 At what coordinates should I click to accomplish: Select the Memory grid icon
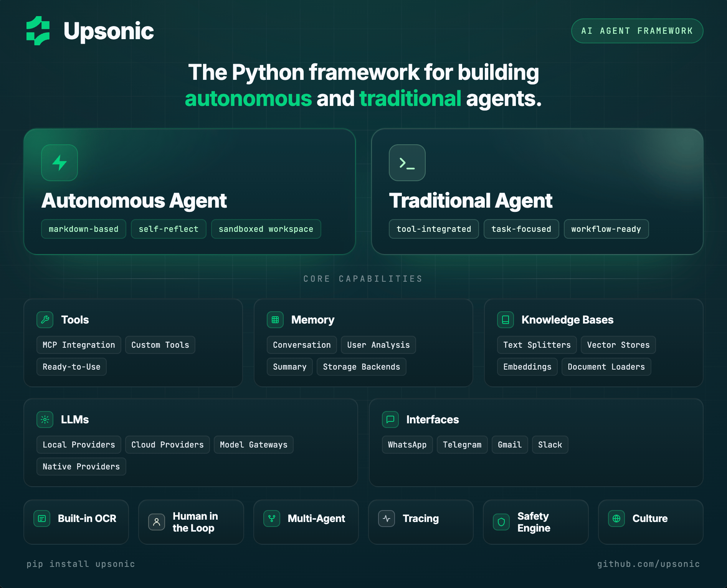[275, 320]
